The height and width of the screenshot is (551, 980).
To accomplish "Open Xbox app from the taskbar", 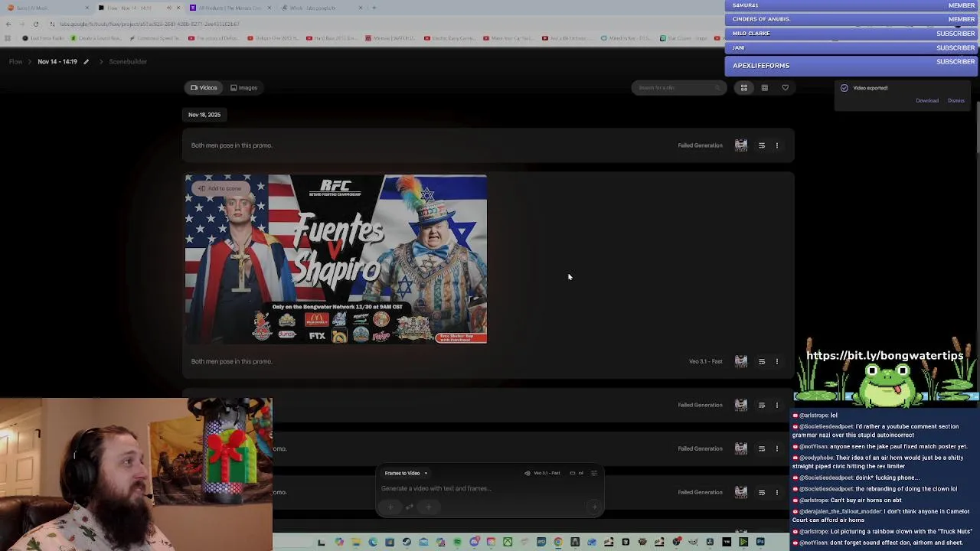I will (x=508, y=542).
